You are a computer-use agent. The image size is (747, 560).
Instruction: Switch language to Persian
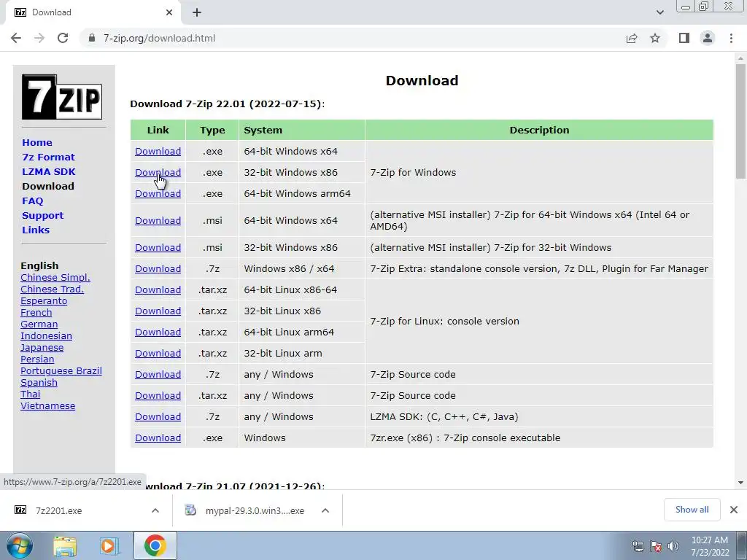tap(37, 359)
